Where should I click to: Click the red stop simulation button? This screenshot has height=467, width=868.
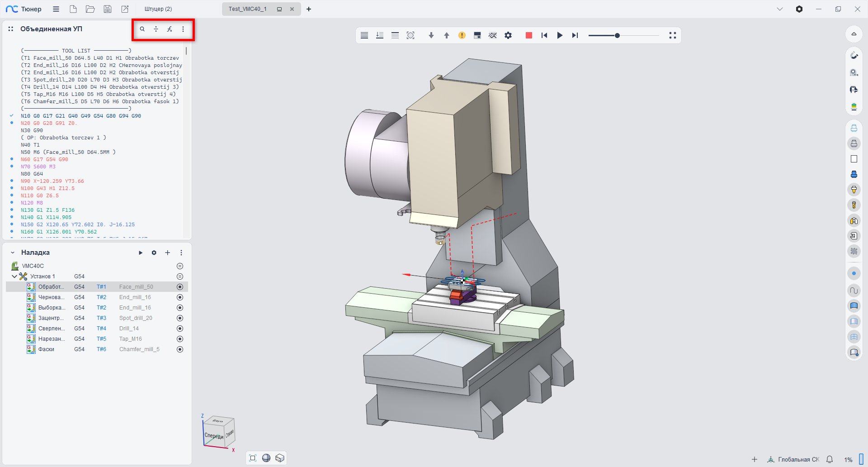point(528,35)
